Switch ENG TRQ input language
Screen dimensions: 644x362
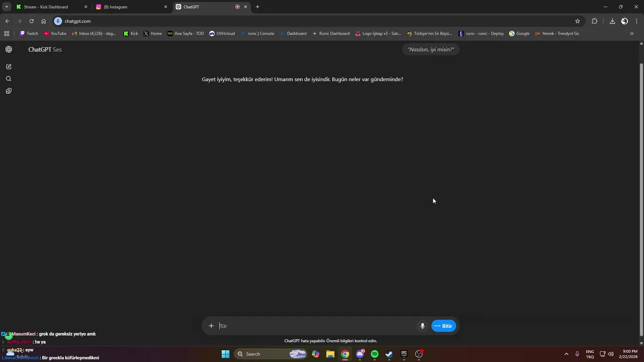pyautogui.click(x=590, y=354)
